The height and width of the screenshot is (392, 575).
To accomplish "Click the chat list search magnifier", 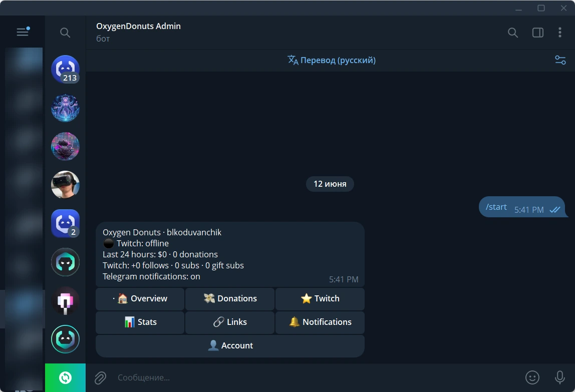I will tap(65, 33).
